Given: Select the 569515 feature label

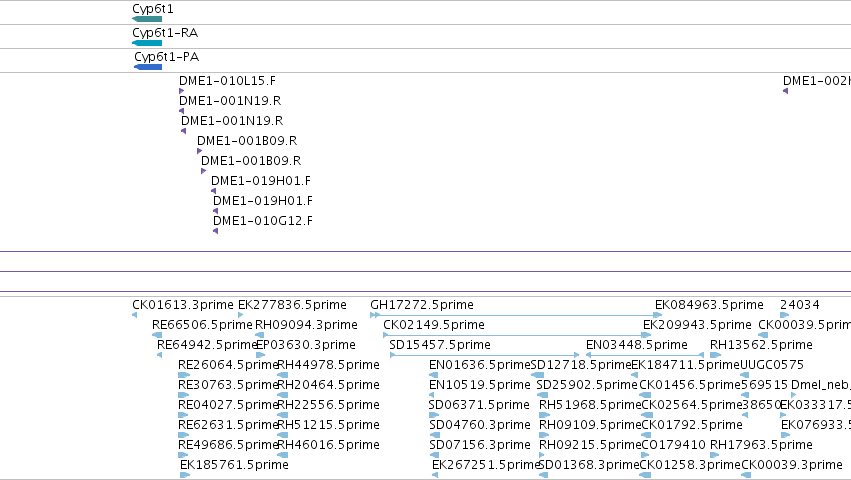Looking at the screenshot, I should (x=765, y=385).
